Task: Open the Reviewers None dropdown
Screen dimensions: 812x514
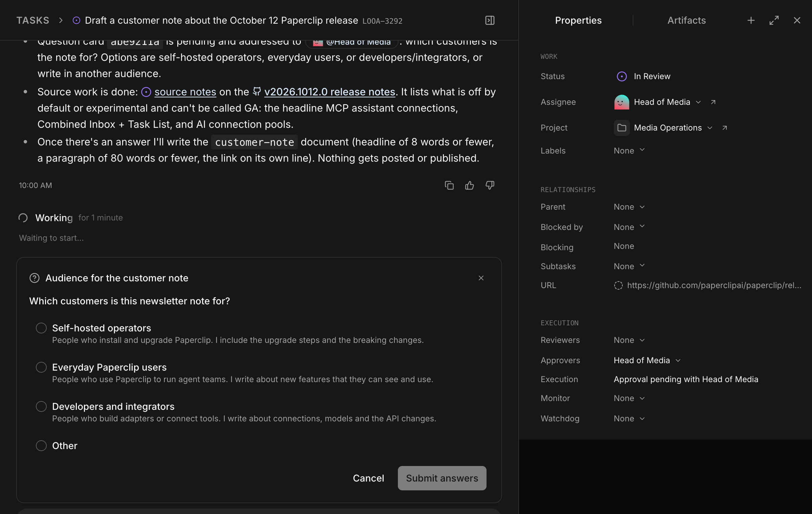Action: [629, 340]
